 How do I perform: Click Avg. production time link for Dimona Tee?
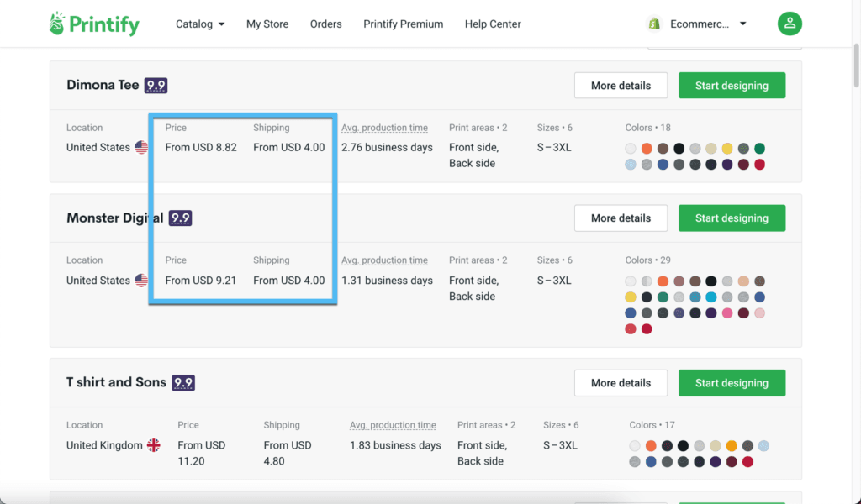[x=384, y=128]
